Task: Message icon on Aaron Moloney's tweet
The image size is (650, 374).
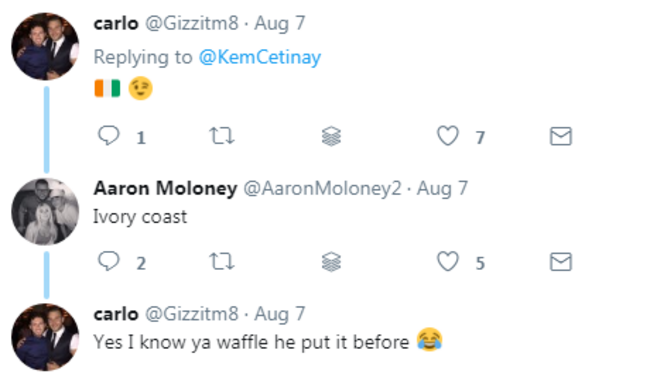Action: (561, 262)
